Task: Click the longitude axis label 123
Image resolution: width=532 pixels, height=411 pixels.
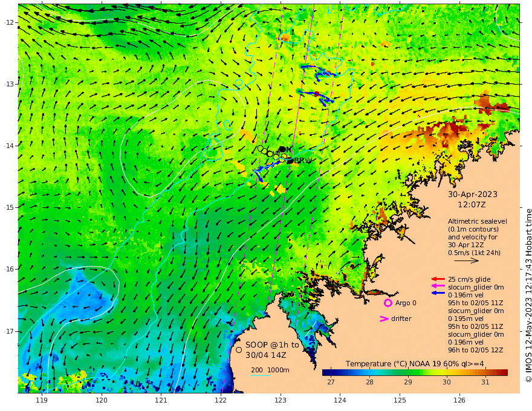Action: pos(281,401)
